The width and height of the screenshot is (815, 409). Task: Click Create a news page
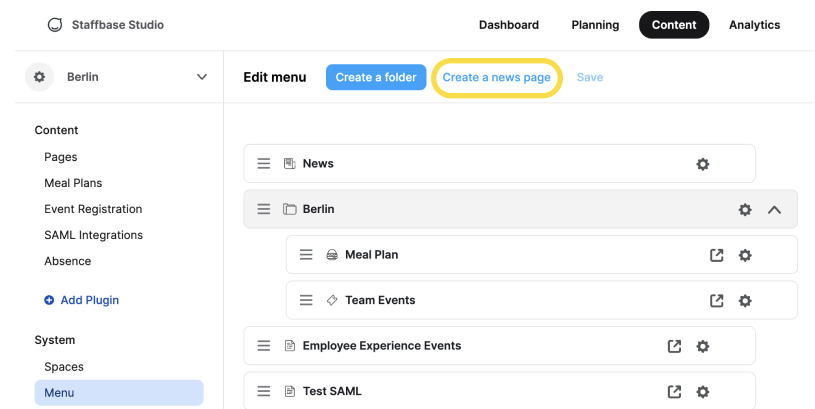(x=496, y=77)
